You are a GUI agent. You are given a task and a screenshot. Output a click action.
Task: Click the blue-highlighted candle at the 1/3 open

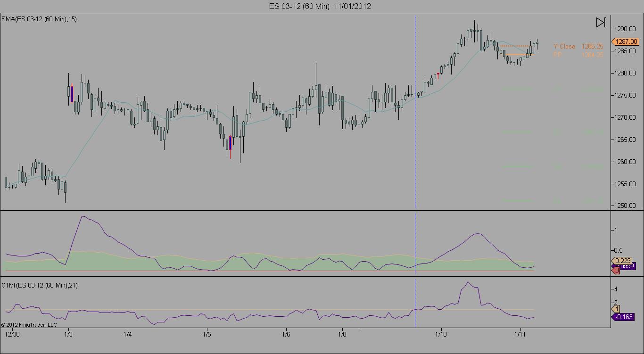72,94
